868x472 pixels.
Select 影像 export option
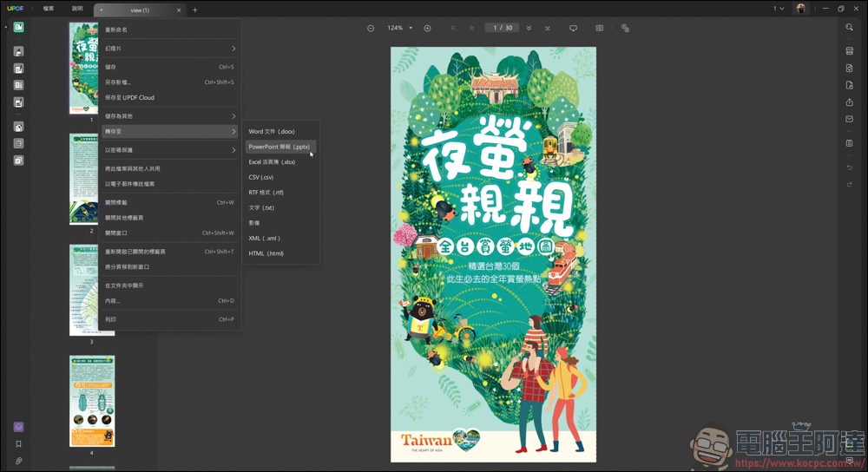pyautogui.click(x=280, y=223)
